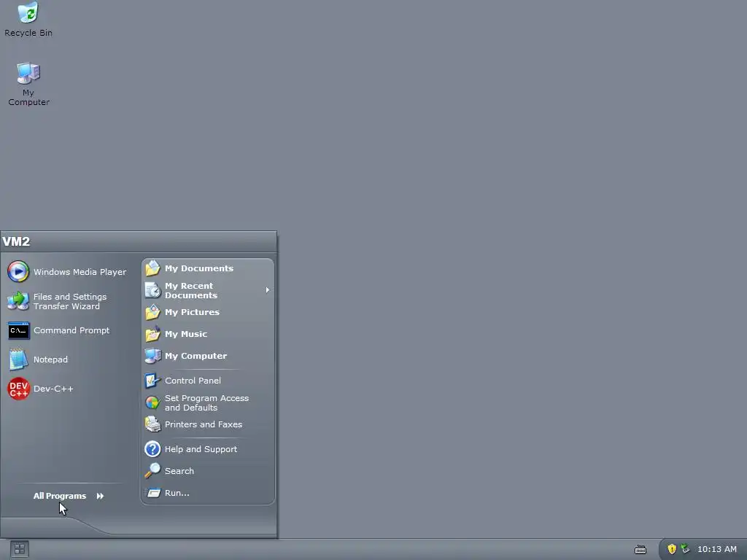This screenshot has height=560, width=747.
Task: Click the yellow security shield tray icon
Action: 672,549
